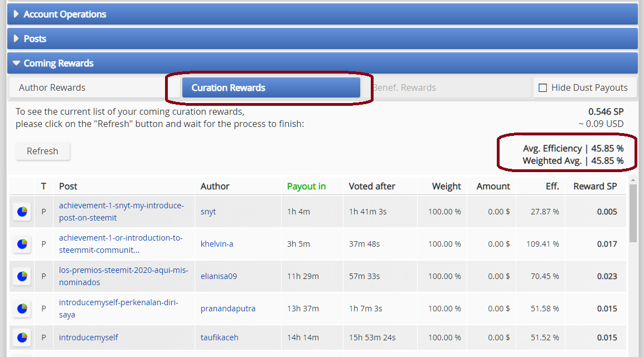Image resolution: width=644 pixels, height=357 pixels.
Task: Open post los-premios-steemit-2020-aqui-mis-nominados
Action: click(x=123, y=276)
